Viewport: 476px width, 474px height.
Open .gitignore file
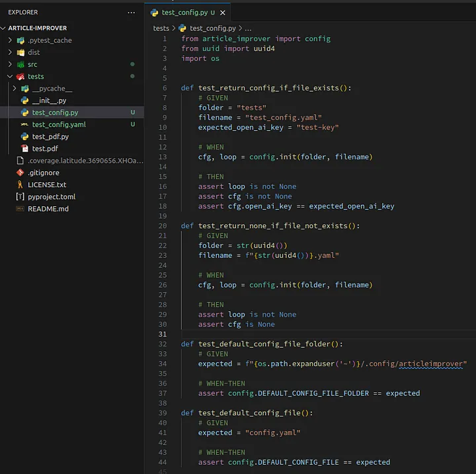coord(44,173)
